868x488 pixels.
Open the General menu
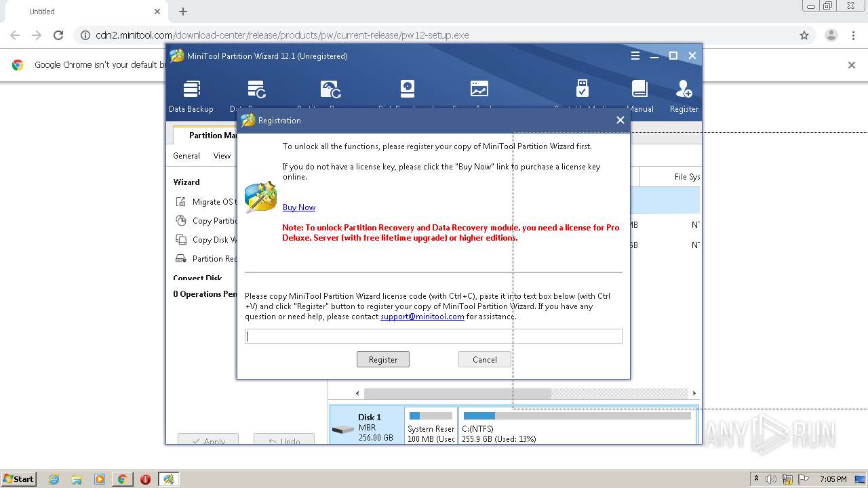pos(186,156)
